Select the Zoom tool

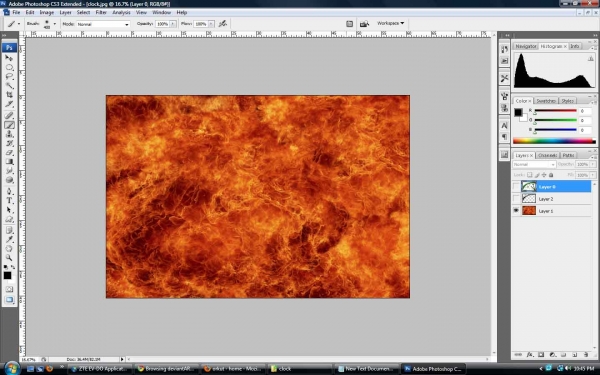(x=9, y=258)
